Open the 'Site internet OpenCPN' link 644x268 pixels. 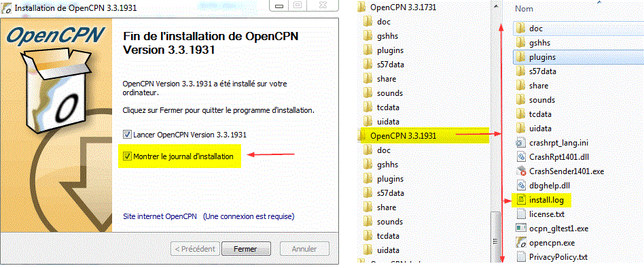[x=160, y=216]
